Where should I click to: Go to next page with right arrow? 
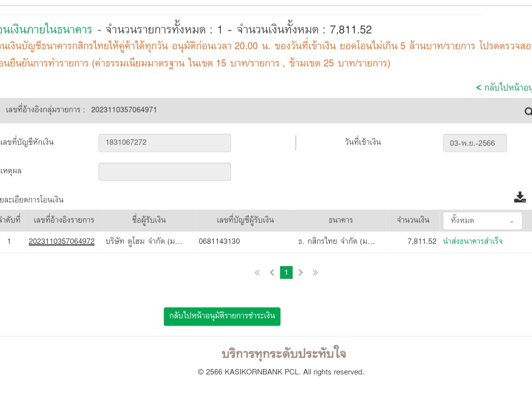coord(301,273)
